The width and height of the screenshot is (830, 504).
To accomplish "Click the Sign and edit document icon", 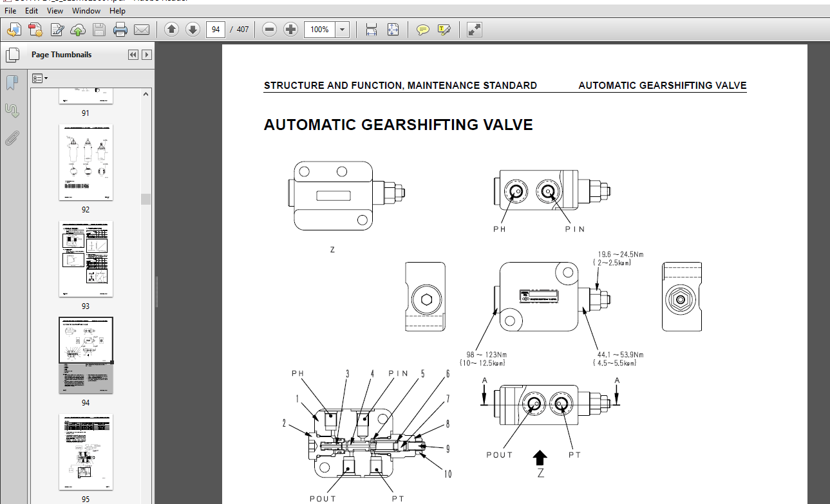I will 57,30.
